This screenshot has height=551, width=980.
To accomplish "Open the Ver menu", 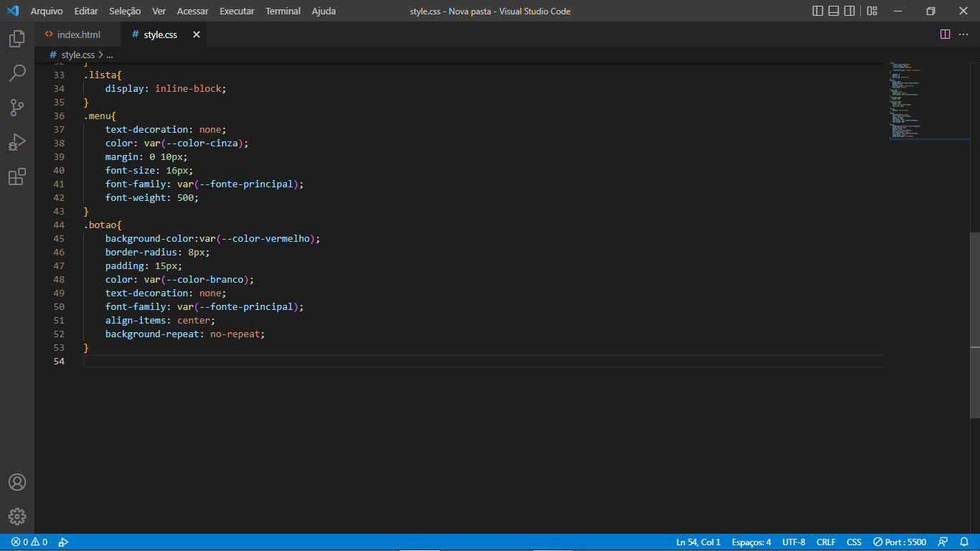I will tap(159, 11).
